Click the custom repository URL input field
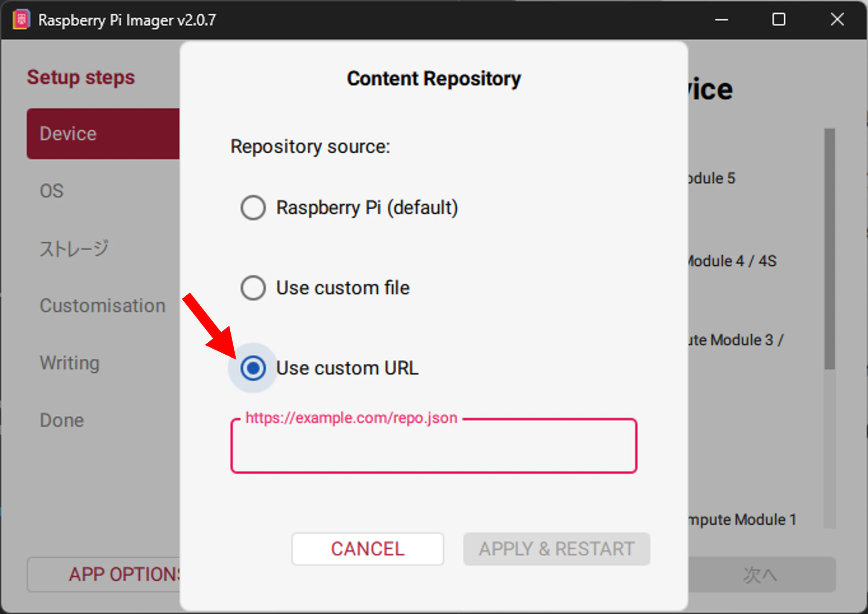 (x=434, y=446)
